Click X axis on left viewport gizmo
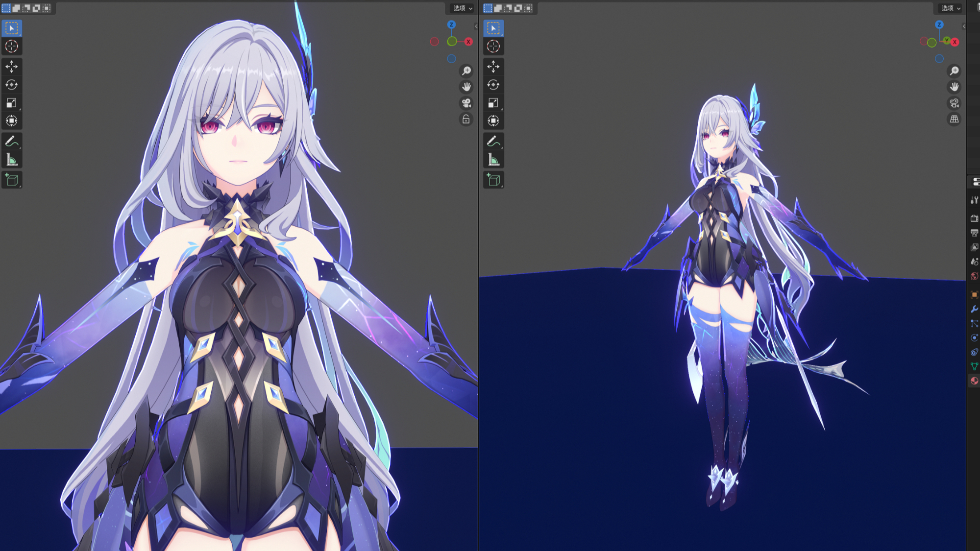This screenshot has height=551, width=980. [x=468, y=42]
